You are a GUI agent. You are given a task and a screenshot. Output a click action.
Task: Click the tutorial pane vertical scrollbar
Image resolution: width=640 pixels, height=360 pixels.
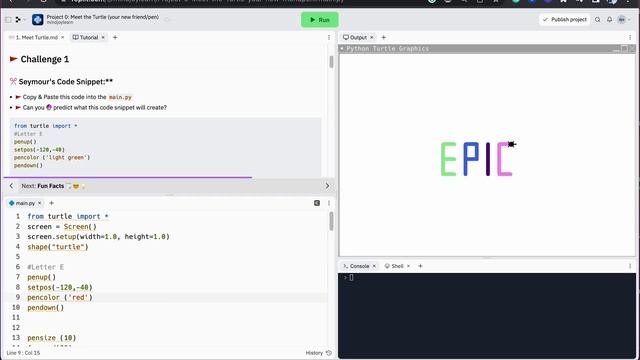(x=331, y=62)
